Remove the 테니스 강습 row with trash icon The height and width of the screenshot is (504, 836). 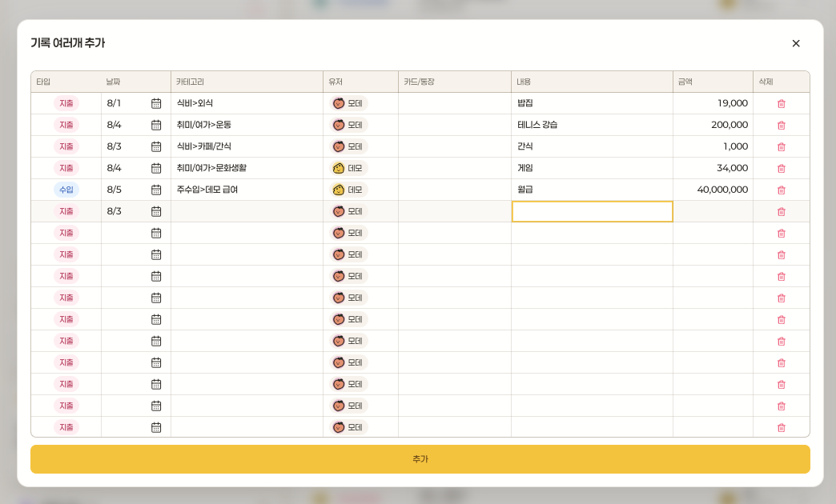[782, 126]
